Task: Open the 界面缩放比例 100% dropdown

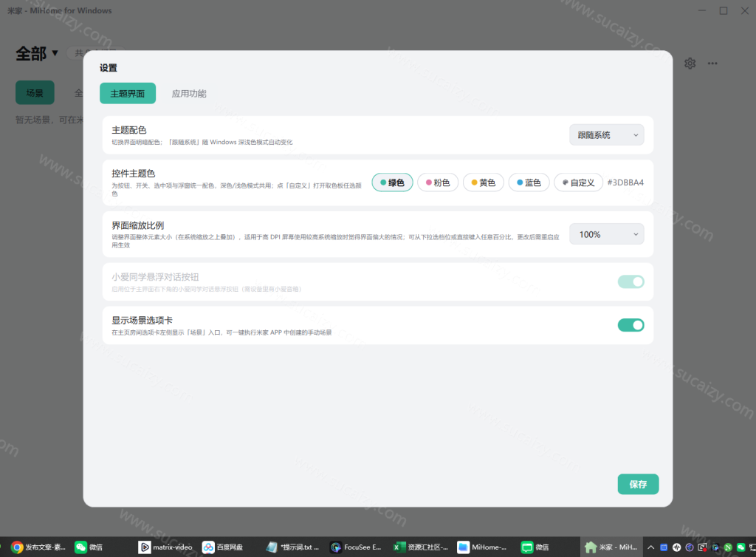Action: tap(607, 234)
